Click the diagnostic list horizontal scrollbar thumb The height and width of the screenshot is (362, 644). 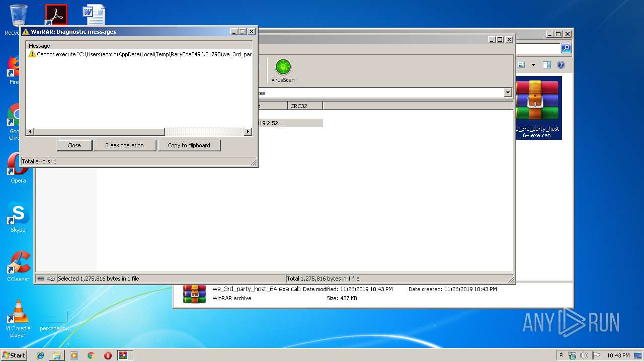pos(99,132)
